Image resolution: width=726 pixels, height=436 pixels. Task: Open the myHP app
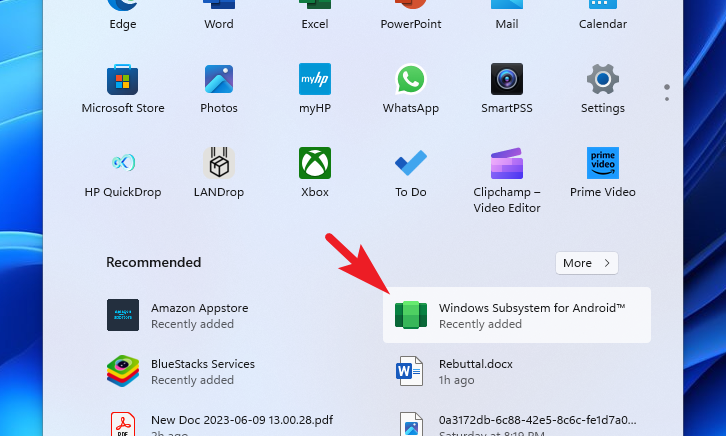(x=315, y=89)
